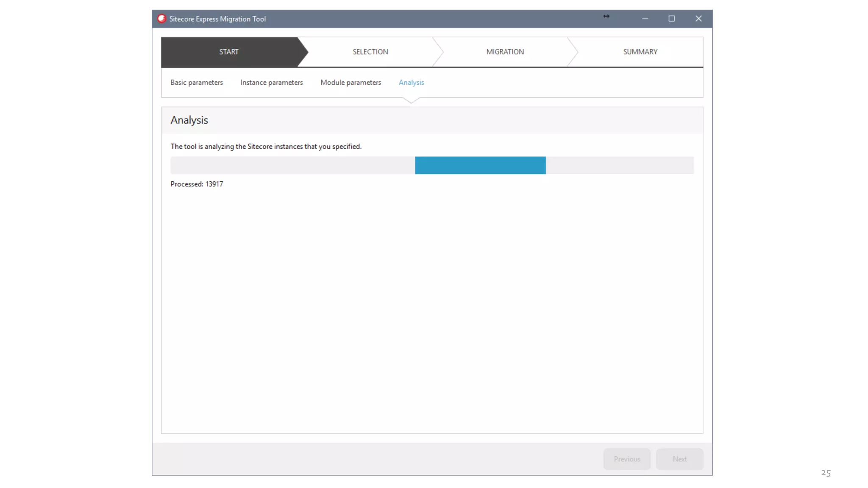
Task: Minimize the Migration Tool window
Action: point(645,19)
